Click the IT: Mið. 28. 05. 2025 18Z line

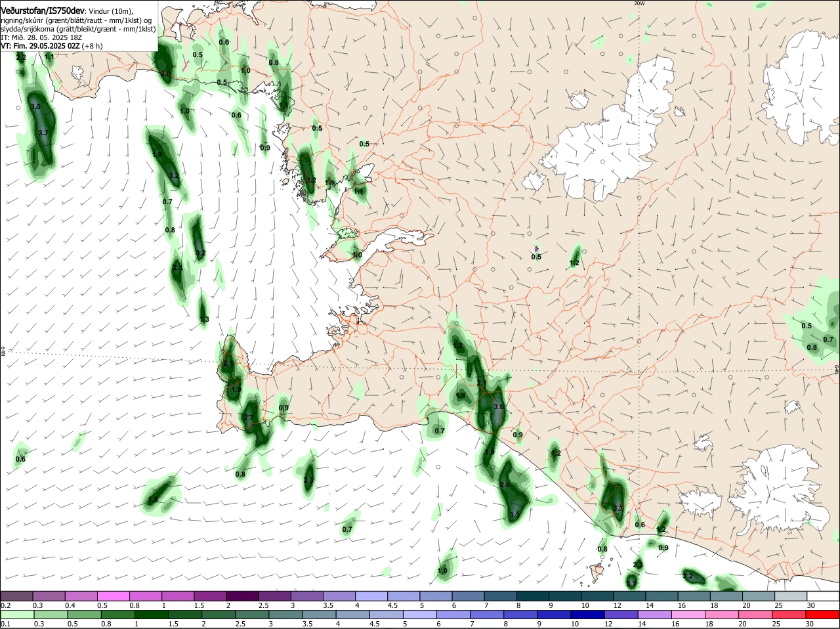pyautogui.click(x=41, y=37)
